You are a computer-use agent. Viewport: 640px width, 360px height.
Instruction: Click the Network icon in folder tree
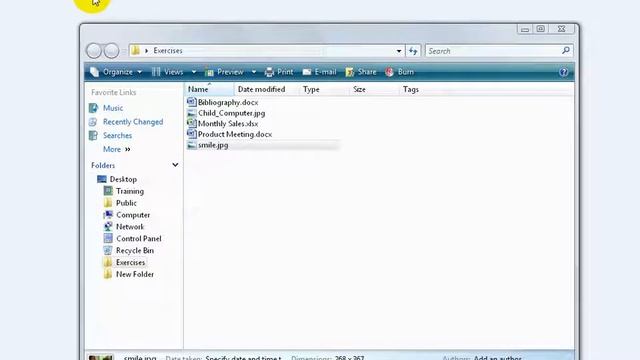pos(108,227)
